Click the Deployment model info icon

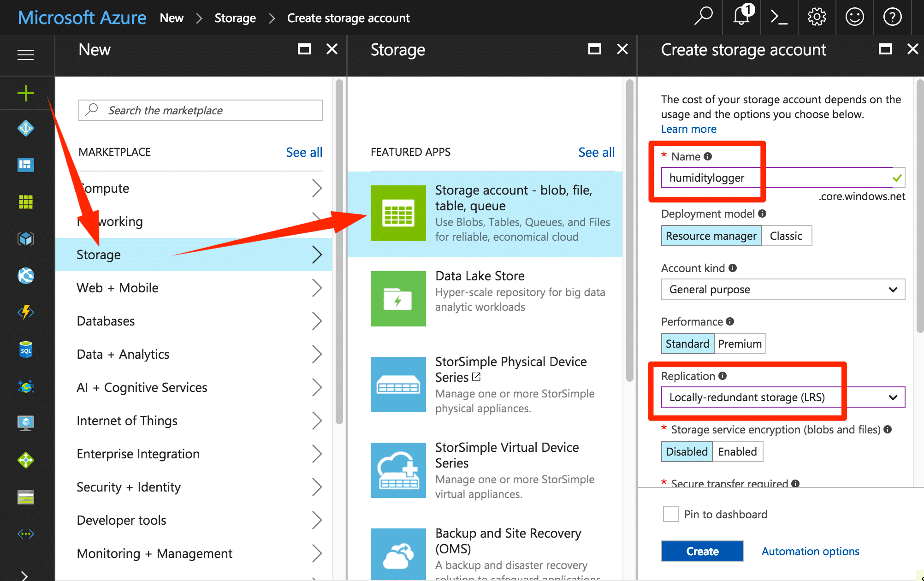pyautogui.click(x=762, y=213)
